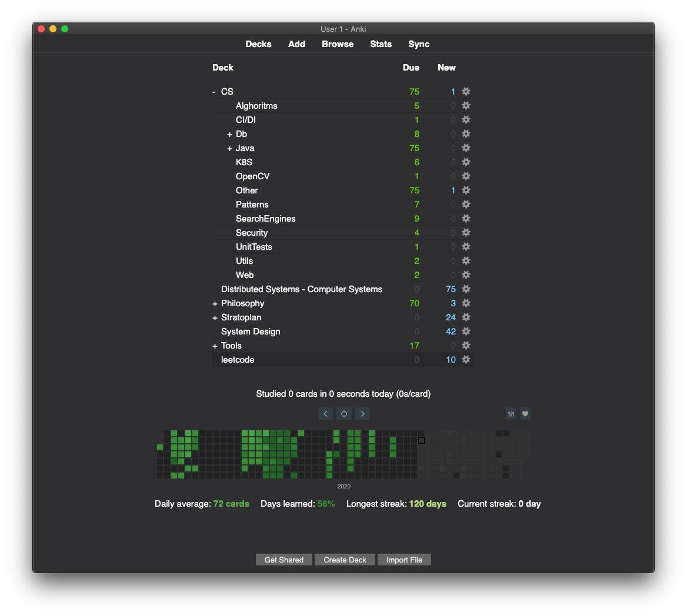Go to previous year in heatmap
The image size is (687, 616).
(x=325, y=414)
